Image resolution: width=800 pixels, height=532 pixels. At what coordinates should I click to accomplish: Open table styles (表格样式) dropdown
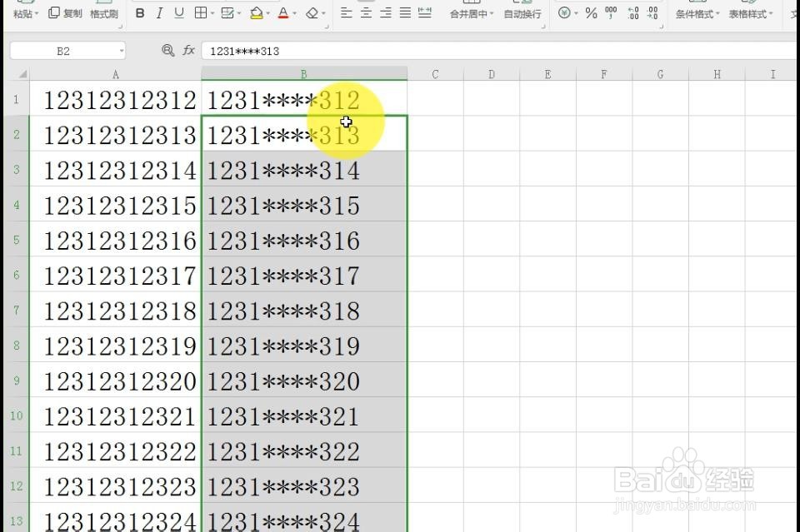[x=751, y=14]
